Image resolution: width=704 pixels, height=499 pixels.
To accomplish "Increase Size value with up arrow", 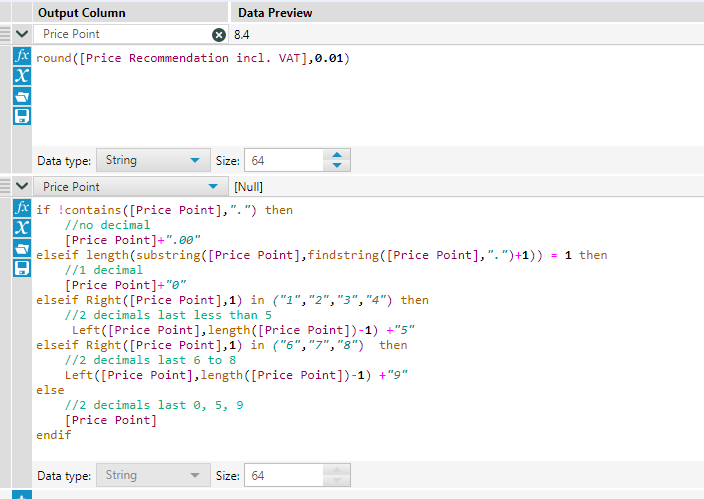I will tap(338, 155).
